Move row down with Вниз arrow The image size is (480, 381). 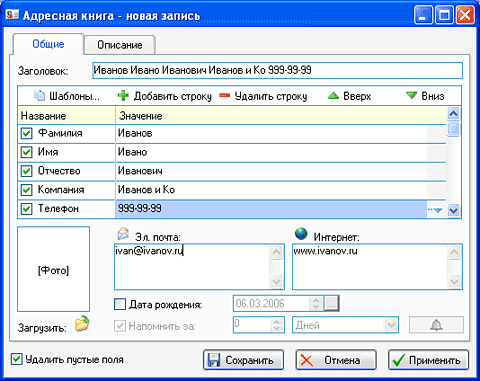point(411,96)
